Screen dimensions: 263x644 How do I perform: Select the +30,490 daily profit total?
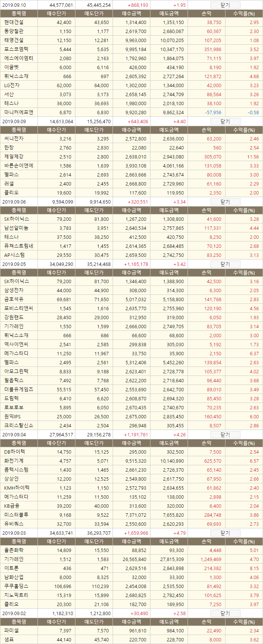(x=139, y=613)
